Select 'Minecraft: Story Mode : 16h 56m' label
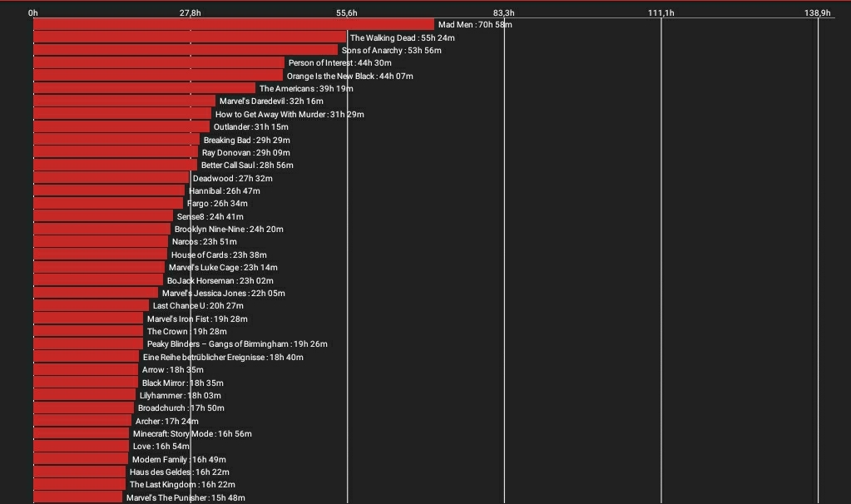Viewport: 851px width, 504px height. click(192, 434)
